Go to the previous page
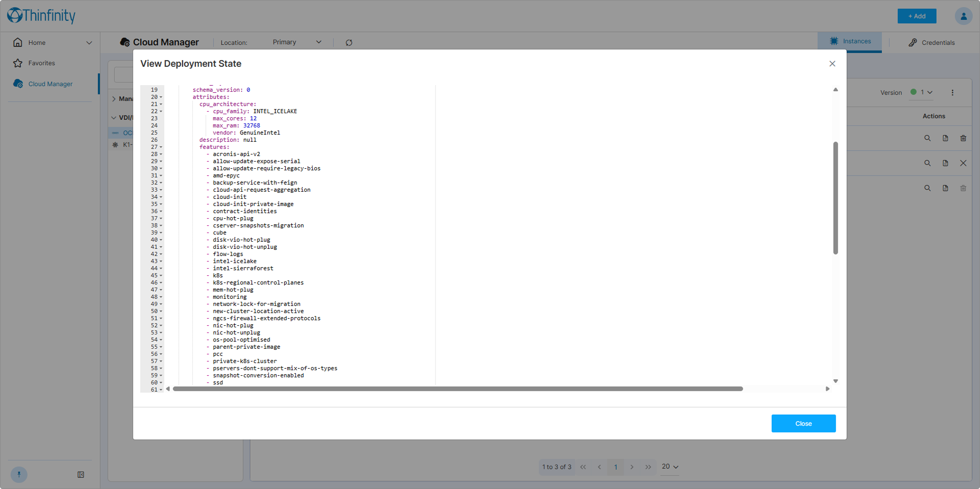 pos(599,467)
